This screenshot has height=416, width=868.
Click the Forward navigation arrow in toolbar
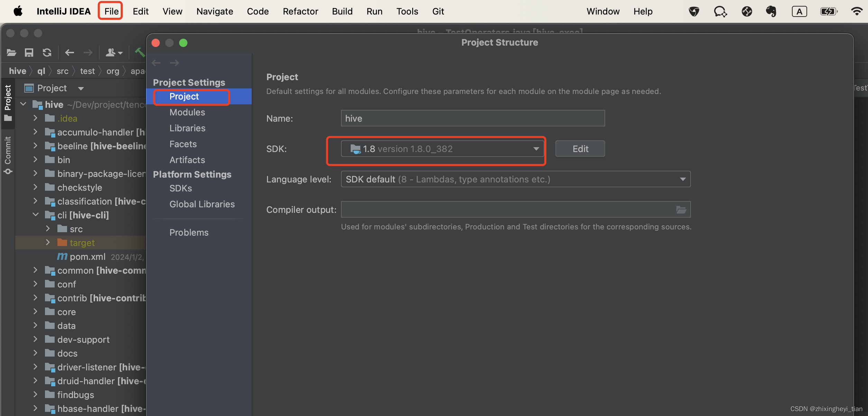[x=88, y=53]
